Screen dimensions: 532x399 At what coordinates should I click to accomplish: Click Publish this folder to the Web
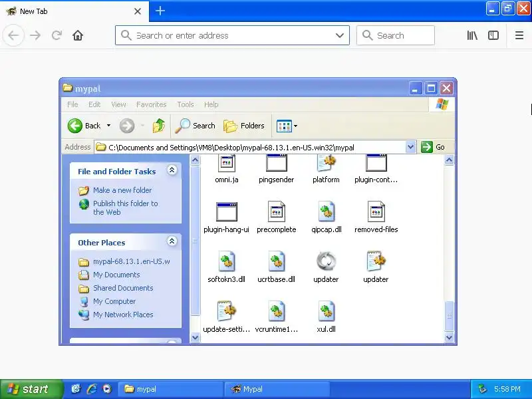pyautogui.click(x=126, y=207)
